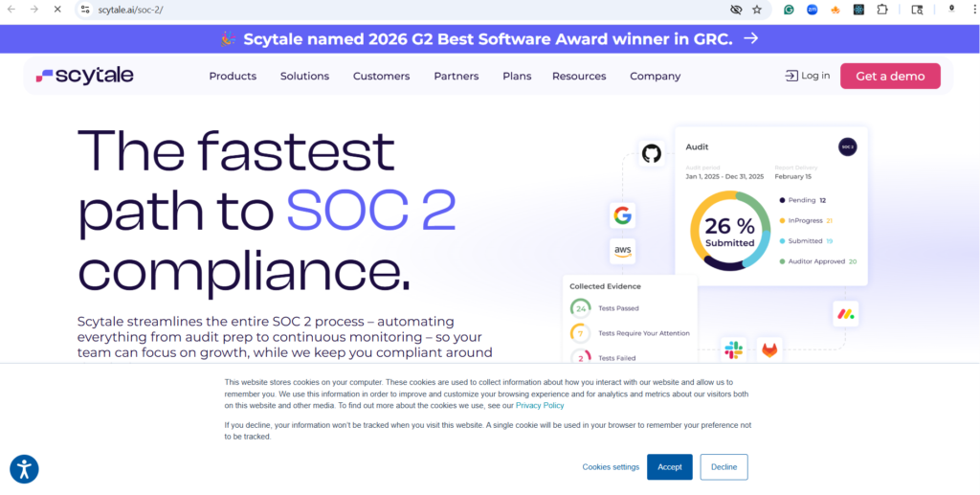The width and height of the screenshot is (980, 495).
Task: Accept cookies in the consent banner
Action: [x=669, y=467]
